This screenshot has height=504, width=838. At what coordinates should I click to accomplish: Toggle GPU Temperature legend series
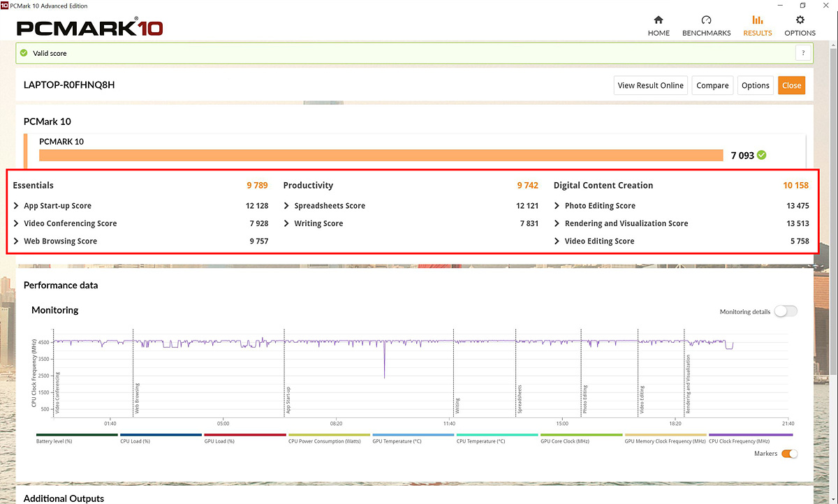413,438
